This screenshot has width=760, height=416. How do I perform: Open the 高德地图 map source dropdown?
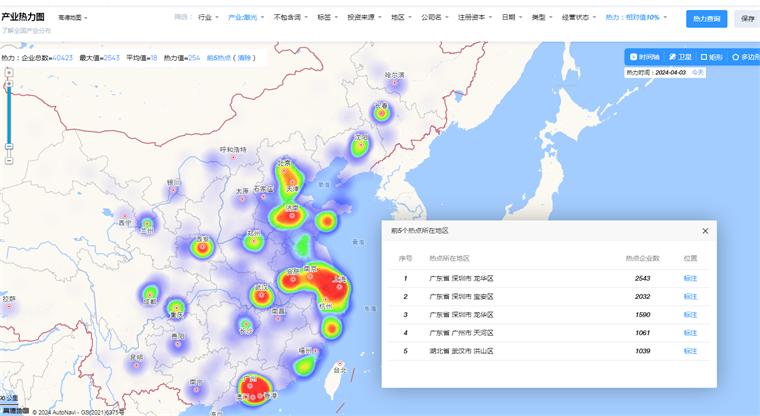pyautogui.click(x=72, y=18)
